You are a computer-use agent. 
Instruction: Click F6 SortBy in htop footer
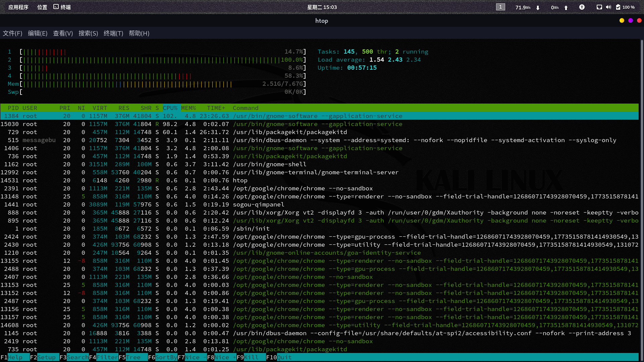(163, 357)
